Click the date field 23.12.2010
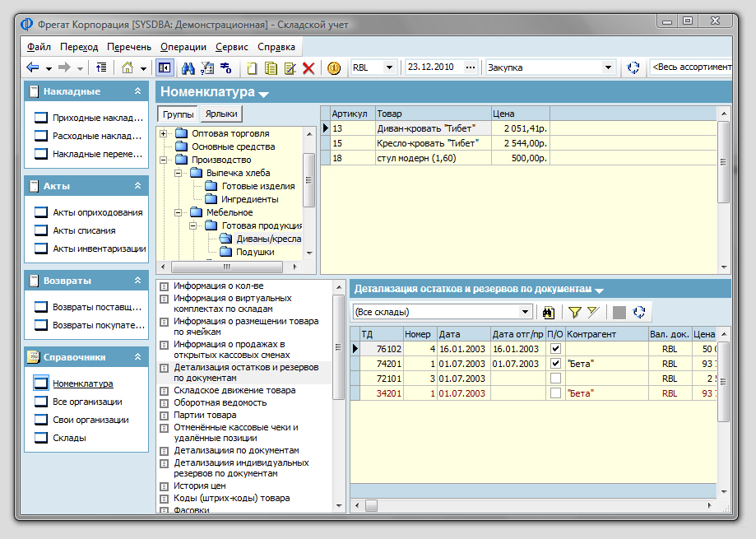The height and width of the screenshot is (539, 756). point(431,67)
